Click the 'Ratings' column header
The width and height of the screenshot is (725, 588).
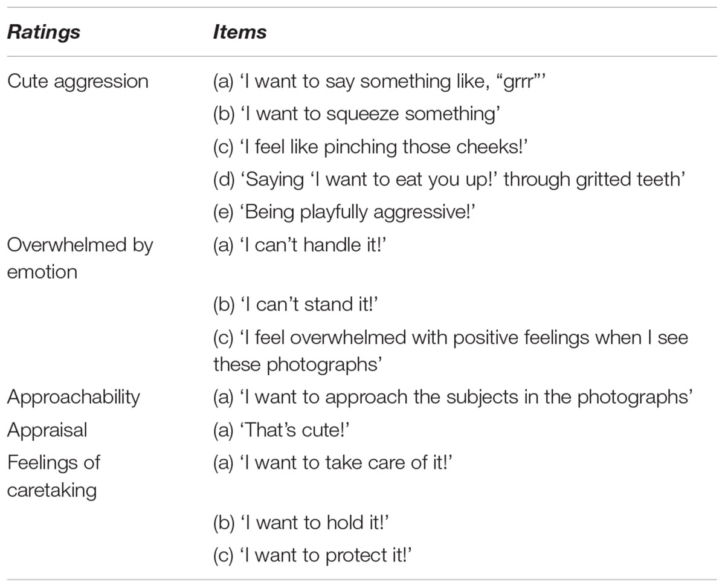tap(43, 33)
